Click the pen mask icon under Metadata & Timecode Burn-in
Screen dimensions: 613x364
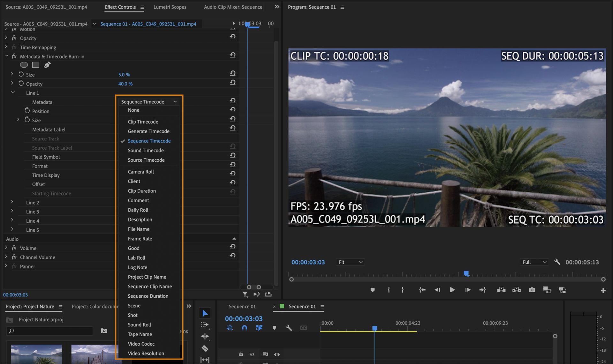[x=47, y=65]
